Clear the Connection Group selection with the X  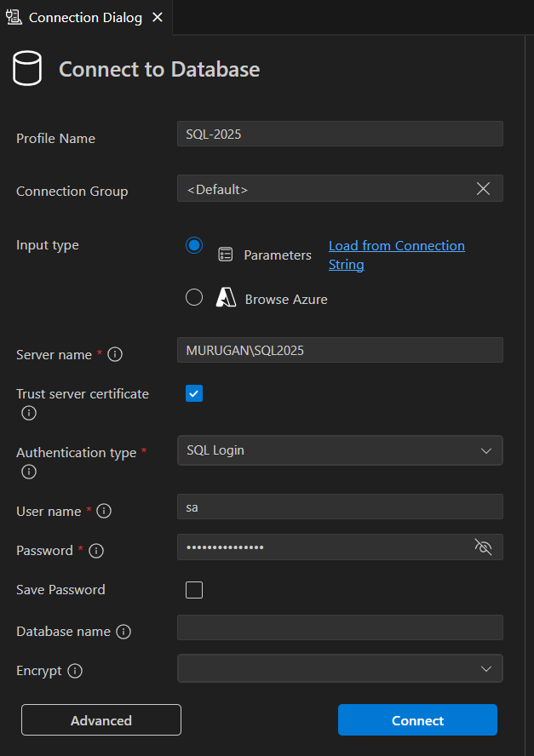pyautogui.click(x=483, y=188)
